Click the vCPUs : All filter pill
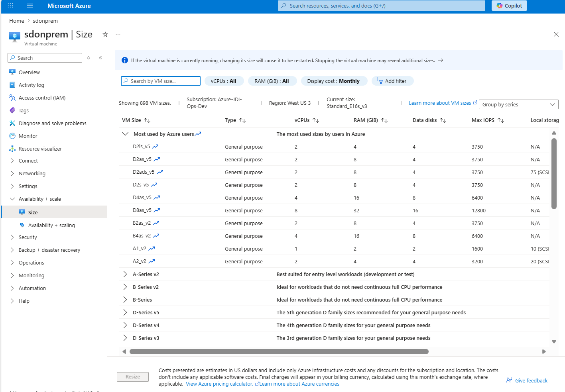This screenshot has width=565, height=392. [223, 81]
